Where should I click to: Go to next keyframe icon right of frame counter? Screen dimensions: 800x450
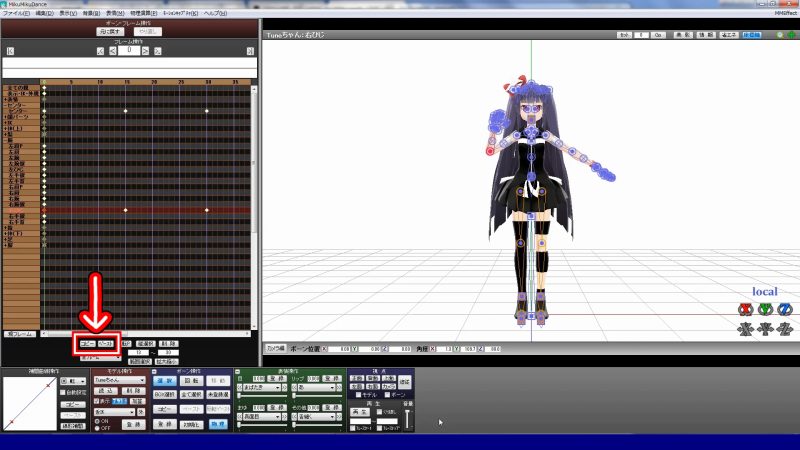(158, 51)
